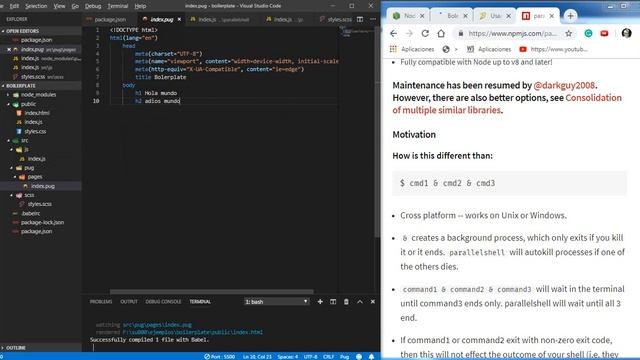Open the View menu
This screenshot has width=640, height=360.
tap(59, 6)
